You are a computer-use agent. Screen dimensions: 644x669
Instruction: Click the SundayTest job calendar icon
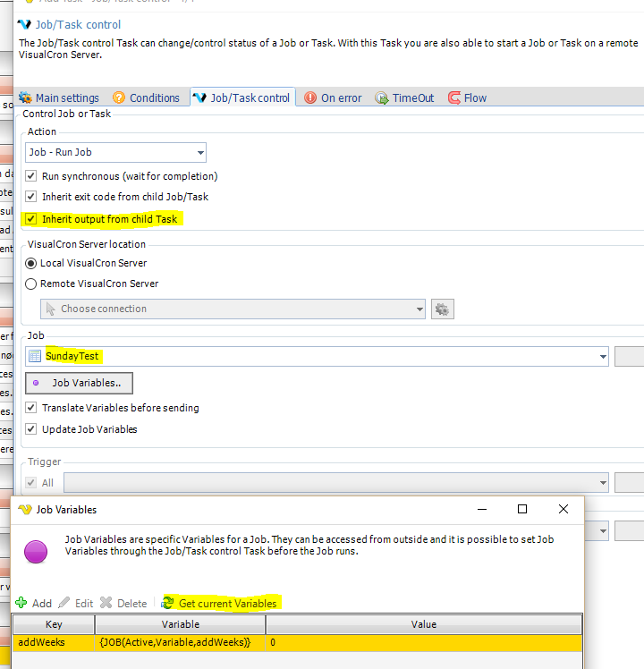[35, 356]
